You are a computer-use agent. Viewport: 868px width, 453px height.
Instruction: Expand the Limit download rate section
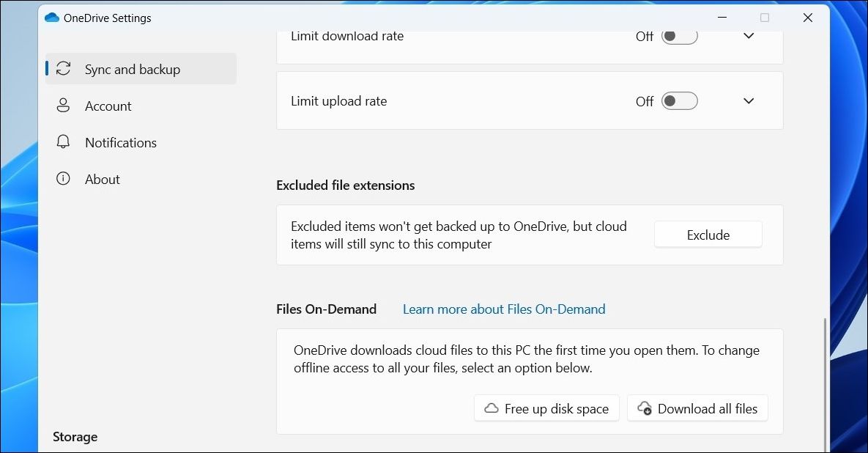[748, 35]
